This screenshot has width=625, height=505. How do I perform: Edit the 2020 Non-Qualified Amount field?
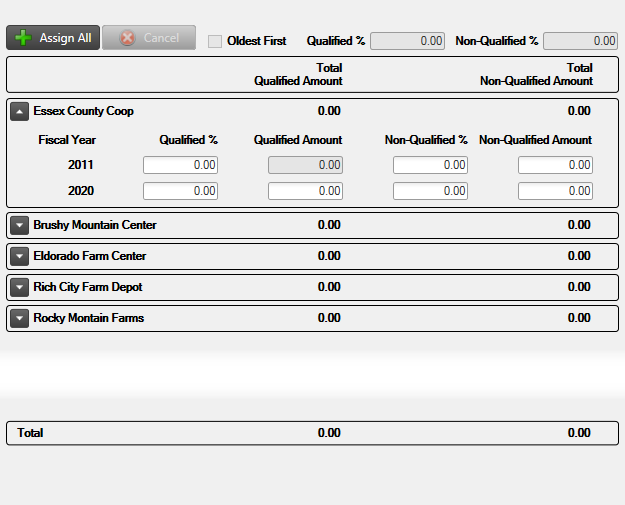click(555, 191)
